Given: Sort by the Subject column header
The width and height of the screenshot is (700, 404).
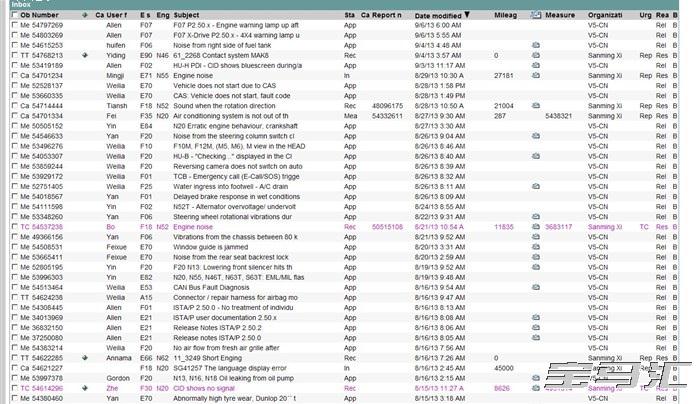Looking at the screenshot, I should 186,15.
